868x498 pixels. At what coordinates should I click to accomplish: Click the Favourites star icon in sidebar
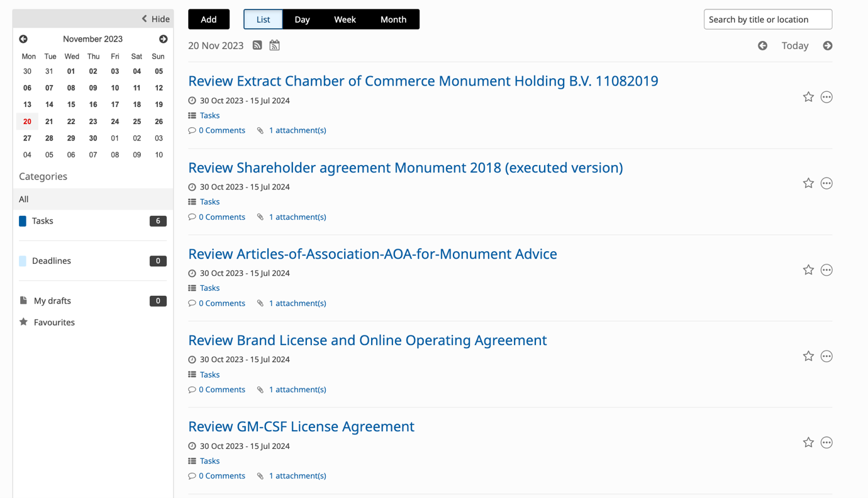point(23,322)
